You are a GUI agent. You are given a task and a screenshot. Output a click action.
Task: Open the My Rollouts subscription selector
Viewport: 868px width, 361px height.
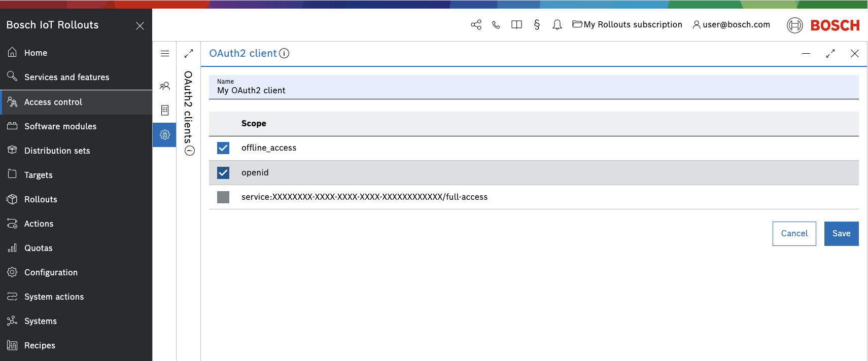pyautogui.click(x=627, y=25)
